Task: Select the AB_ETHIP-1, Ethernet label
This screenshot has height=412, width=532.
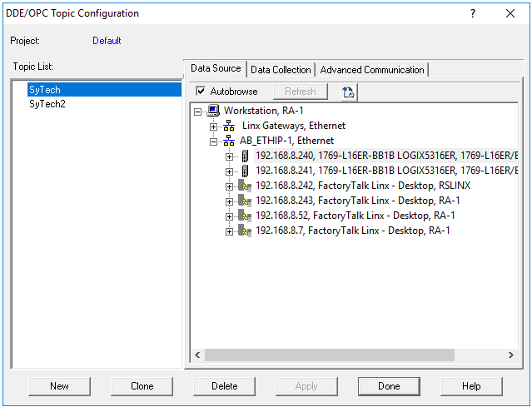Action: pos(286,141)
